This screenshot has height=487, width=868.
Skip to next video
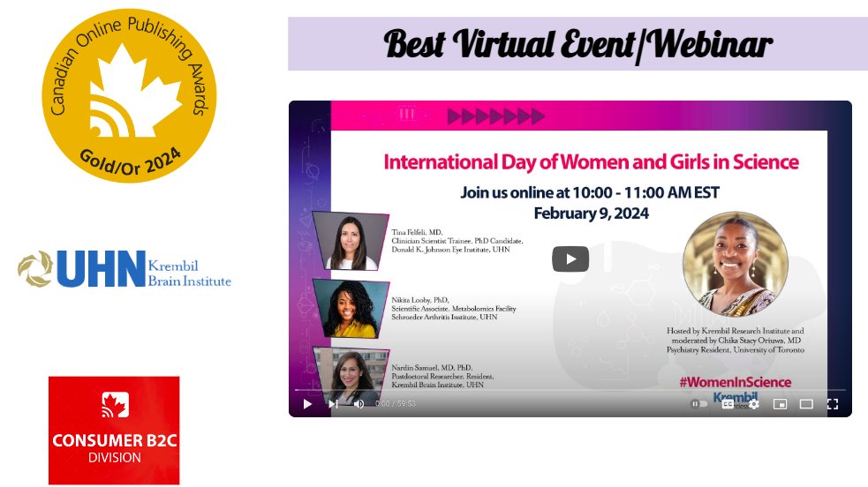pyautogui.click(x=333, y=404)
